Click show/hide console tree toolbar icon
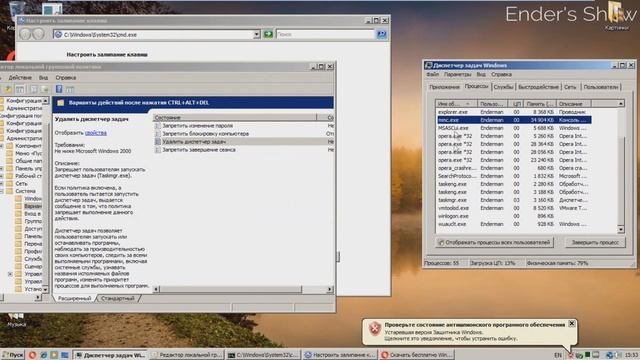 click(20, 89)
